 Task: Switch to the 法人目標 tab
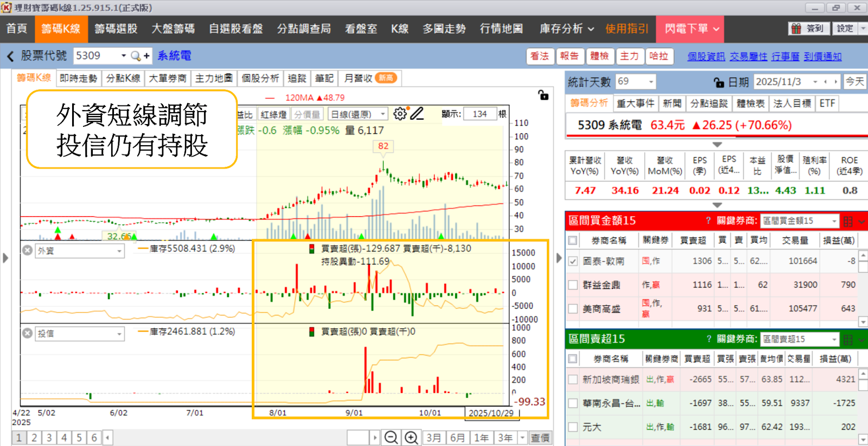pos(792,103)
